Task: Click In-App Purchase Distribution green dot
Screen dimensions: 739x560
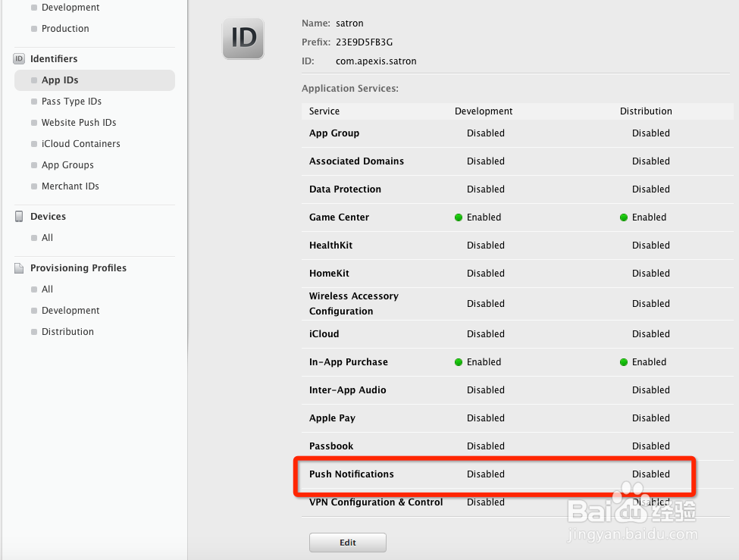Action: tap(624, 362)
